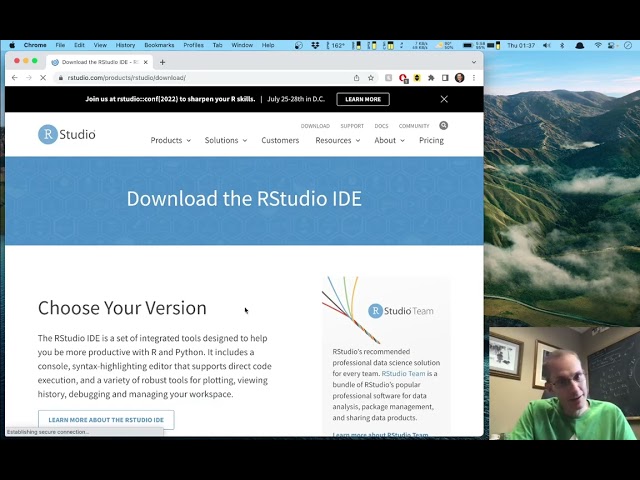This screenshot has width=640, height=480.
Task: Click the browser back arrow
Action: tap(15, 78)
